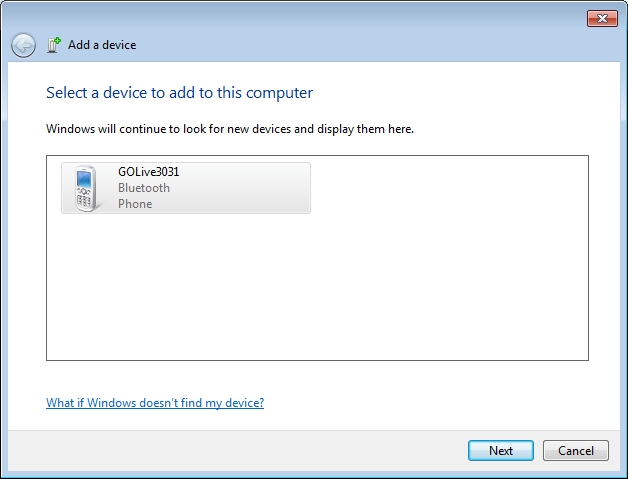Click the Phone type label of device
The image size is (628, 479).
coord(135,204)
